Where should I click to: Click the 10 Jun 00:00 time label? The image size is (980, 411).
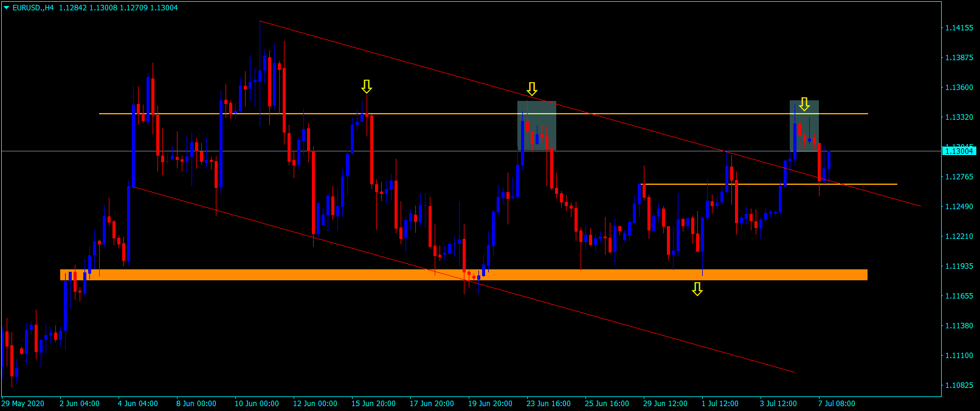(257, 404)
